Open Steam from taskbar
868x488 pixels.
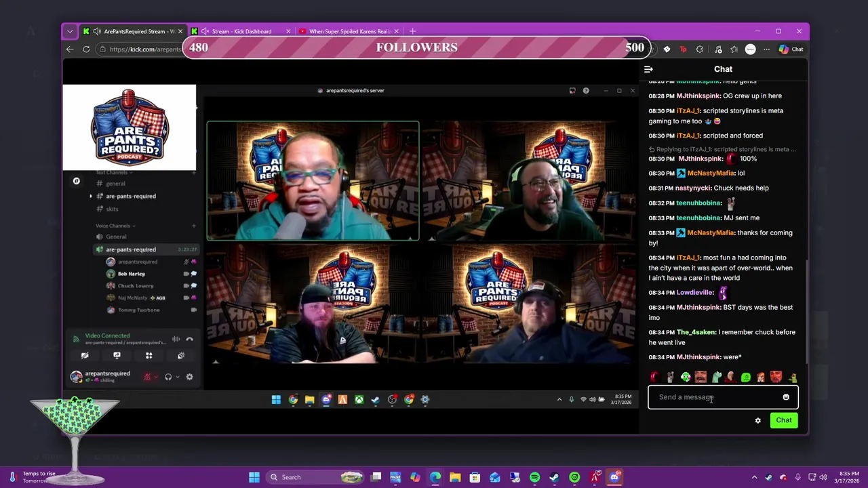554,477
